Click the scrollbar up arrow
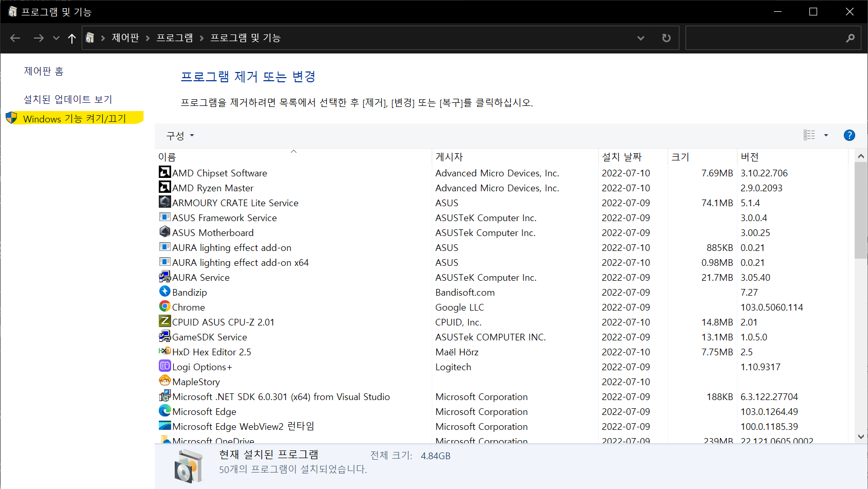Viewport: 868px width, 489px height. pos(861,156)
